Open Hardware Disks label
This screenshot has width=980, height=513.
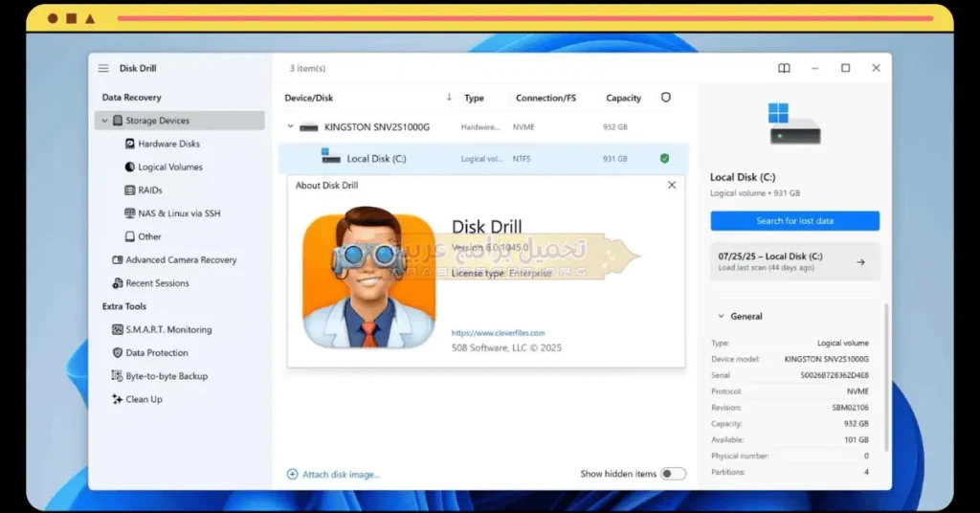tap(168, 144)
